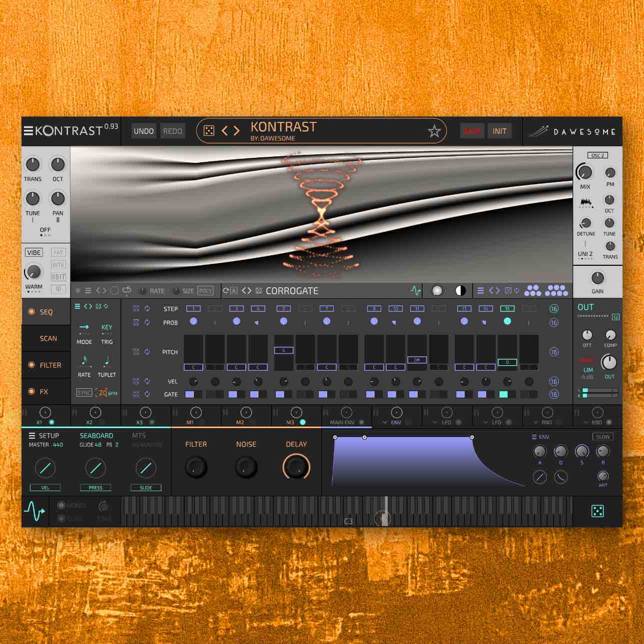Toggle the POLY button
644x644 pixels.
205,290
